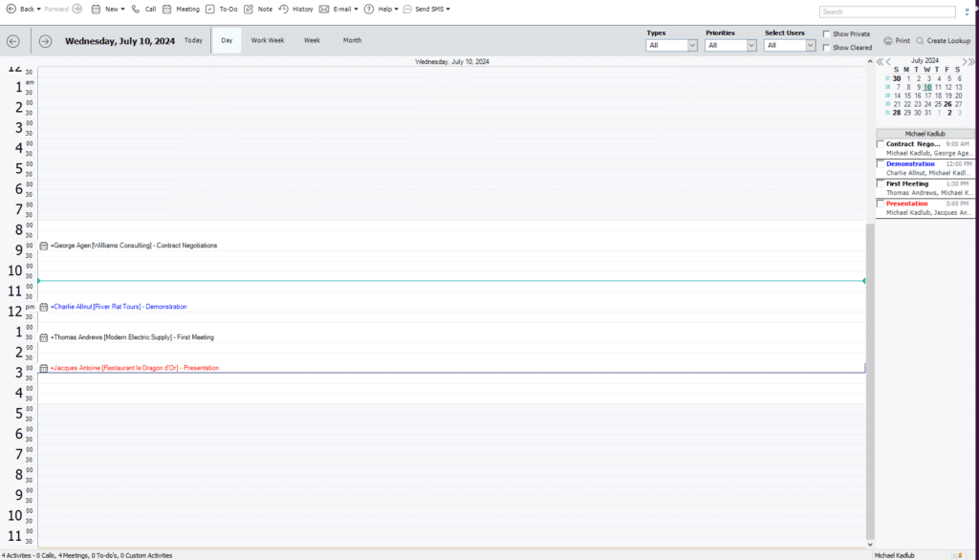Go to previous month in mini calendar
Screen dimensions: 979x560
[x=888, y=62]
